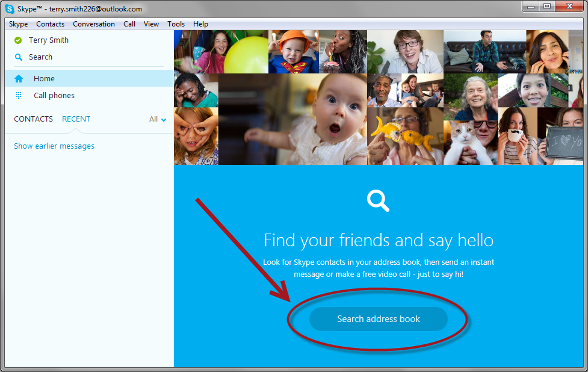Open the View menu
The height and width of the screenshot is (372, 588).
tap(151, 24)
